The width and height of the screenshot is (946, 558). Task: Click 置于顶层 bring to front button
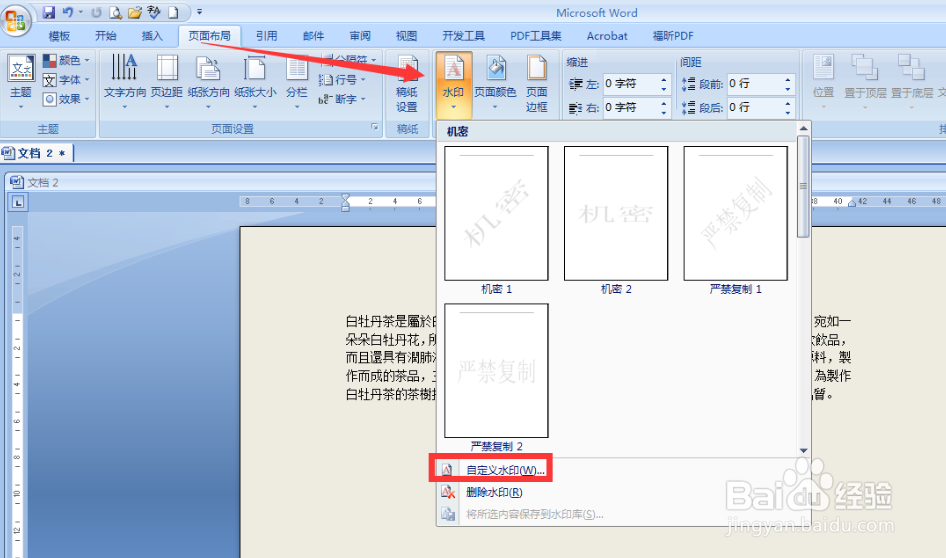pyautogui.click(x=865, y=82)
